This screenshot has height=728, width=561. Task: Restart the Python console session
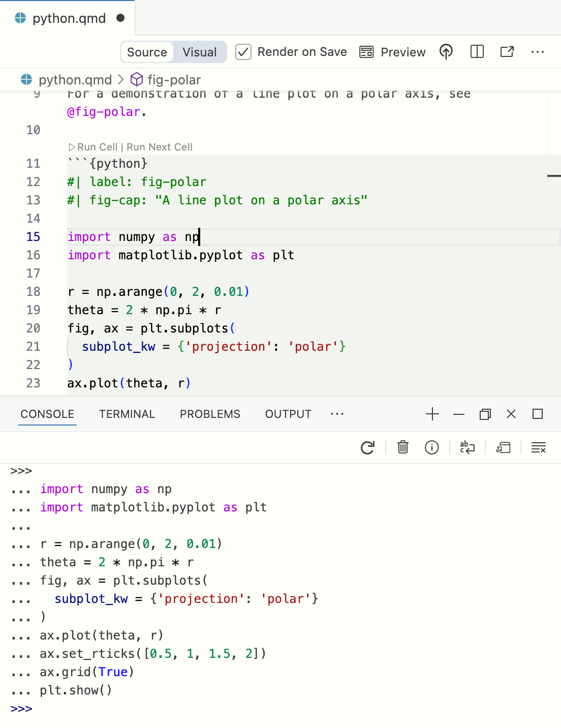pos(368,448)
